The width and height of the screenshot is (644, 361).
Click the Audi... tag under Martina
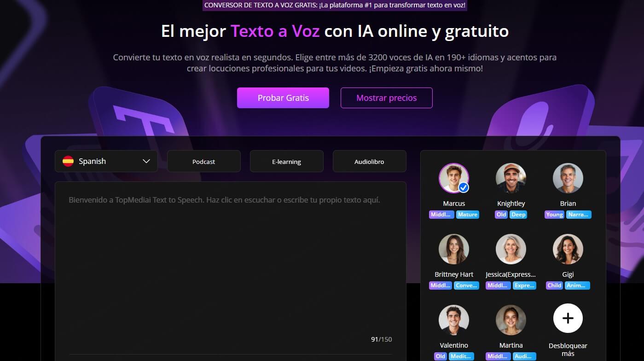click(524, 356)
